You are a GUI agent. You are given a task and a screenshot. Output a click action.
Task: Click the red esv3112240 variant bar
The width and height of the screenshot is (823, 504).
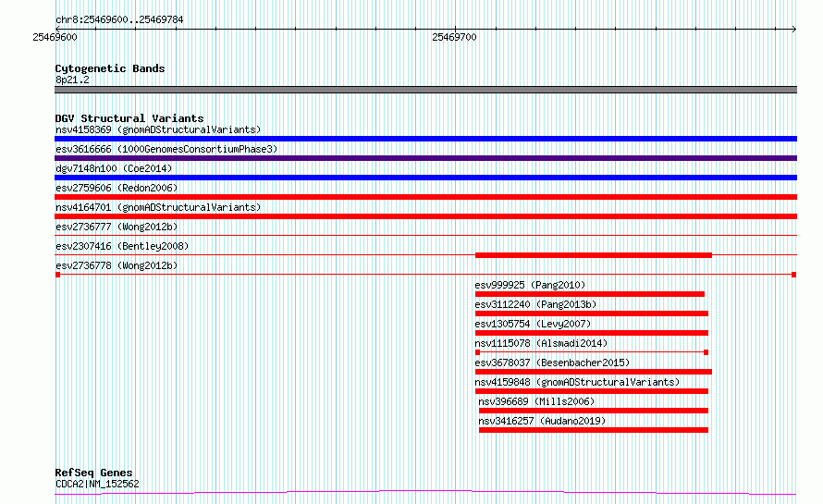tap(592, 313)
